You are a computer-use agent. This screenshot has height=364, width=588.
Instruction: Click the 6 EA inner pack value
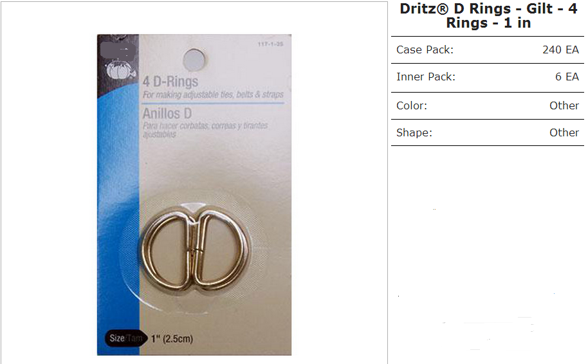(567, 77)
